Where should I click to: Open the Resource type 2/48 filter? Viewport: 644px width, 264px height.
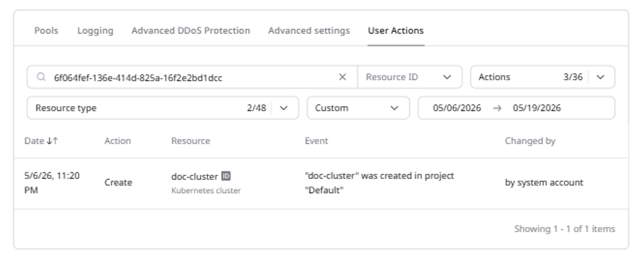tap(163, 108)
